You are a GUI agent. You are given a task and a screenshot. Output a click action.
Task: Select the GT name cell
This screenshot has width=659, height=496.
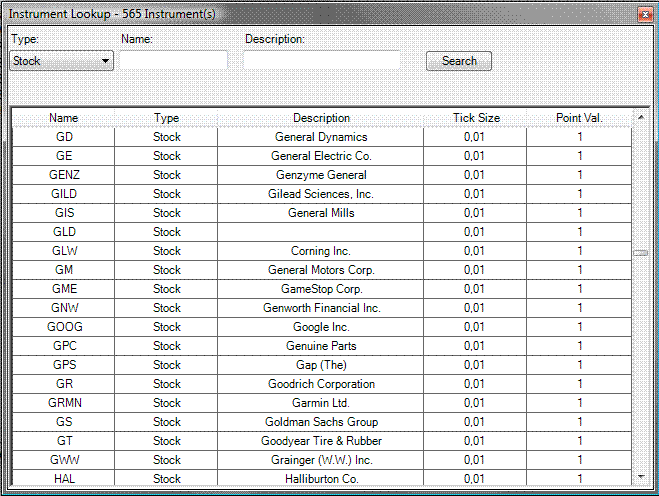(63, 441)
